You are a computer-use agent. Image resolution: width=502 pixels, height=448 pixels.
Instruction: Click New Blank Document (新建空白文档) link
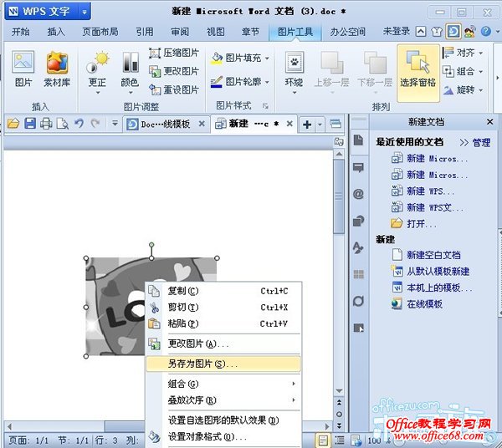(433, 255)
